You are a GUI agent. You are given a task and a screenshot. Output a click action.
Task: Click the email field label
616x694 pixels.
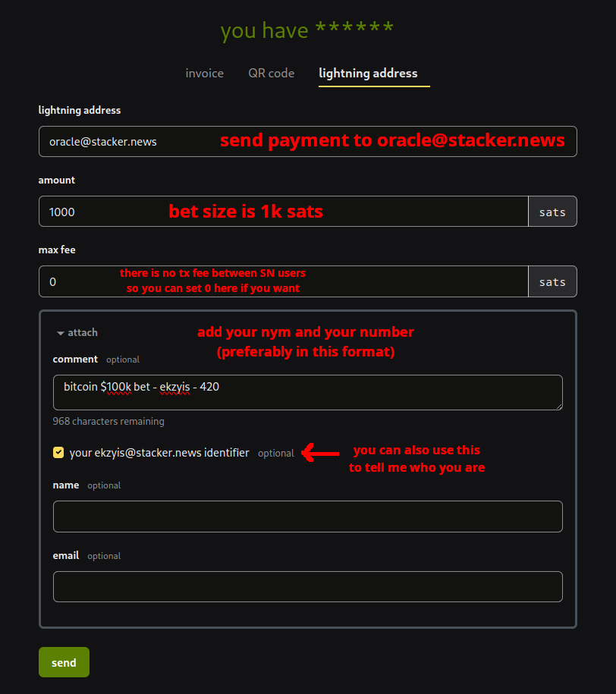tap(66, 555)
